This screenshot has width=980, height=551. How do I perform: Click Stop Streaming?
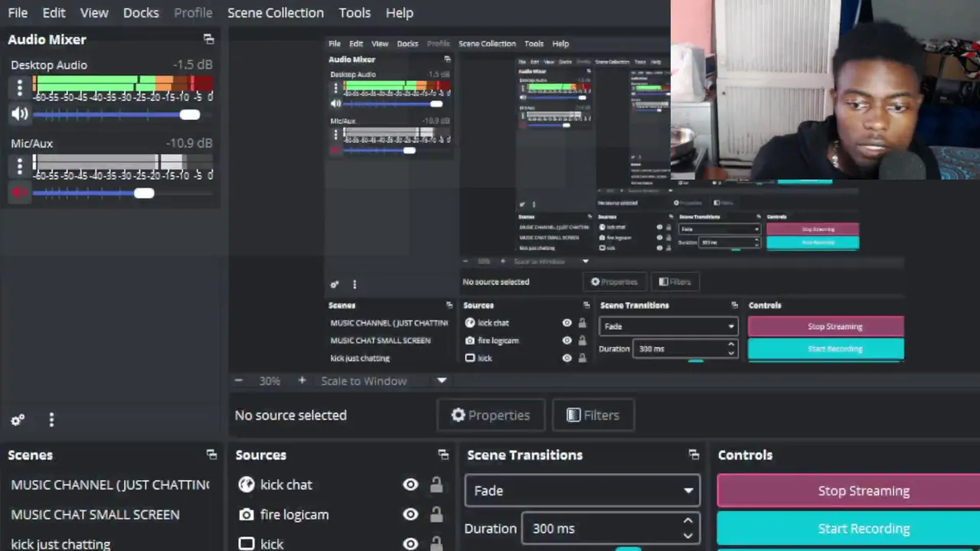pyautogui.click(x=849, y=491)
